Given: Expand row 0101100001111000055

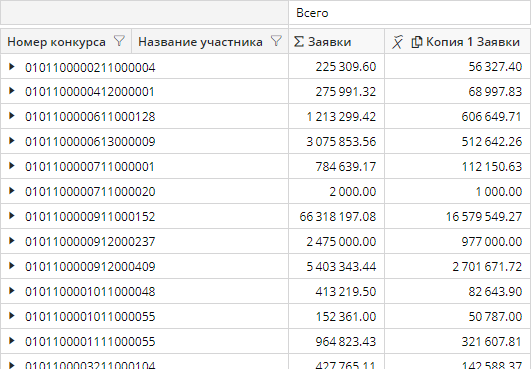Looking at the screenshot, I should (x=12, y=341).
